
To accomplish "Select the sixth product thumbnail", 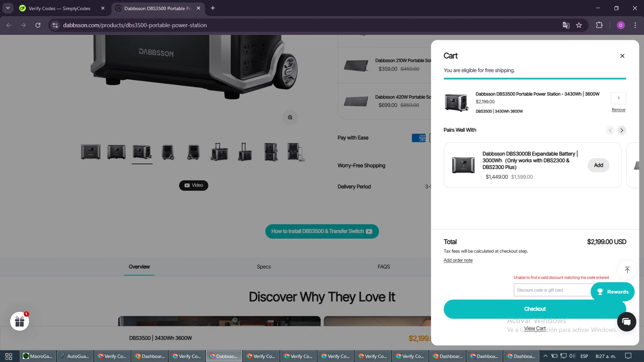I will [x=219, y=152].
